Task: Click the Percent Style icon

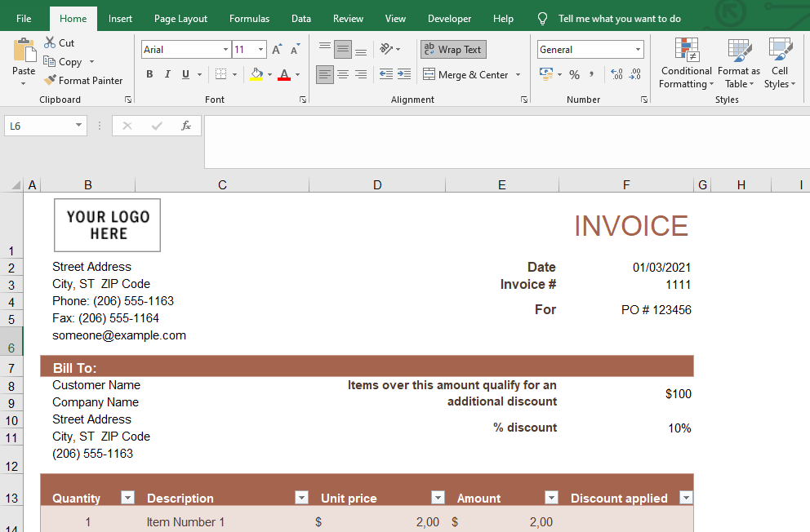Action: [574, 75]
